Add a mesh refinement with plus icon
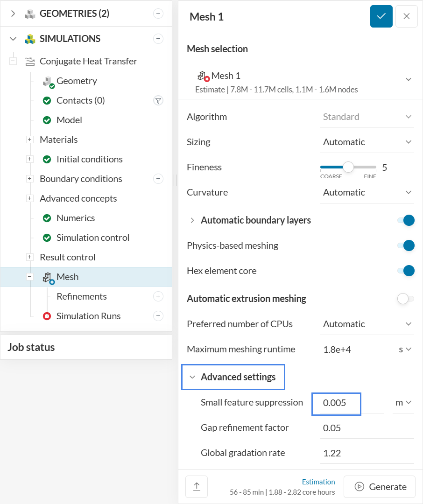The image size is (423, 504). pos(158,296)
